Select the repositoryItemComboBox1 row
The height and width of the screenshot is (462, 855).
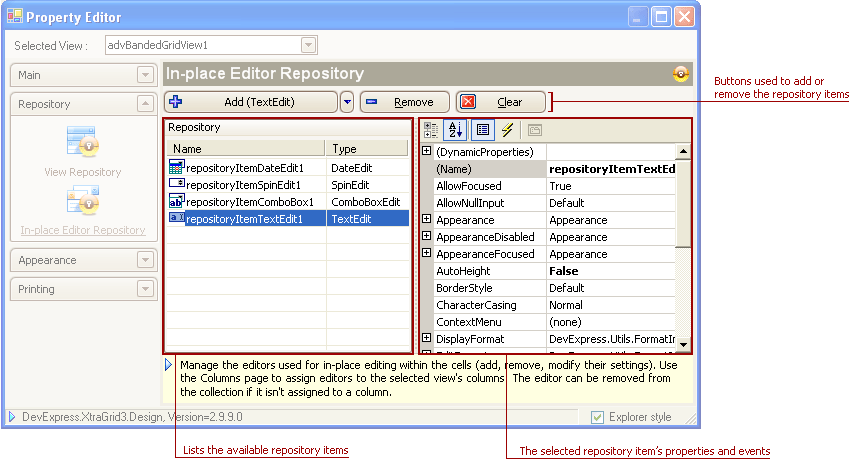[288, 202]
